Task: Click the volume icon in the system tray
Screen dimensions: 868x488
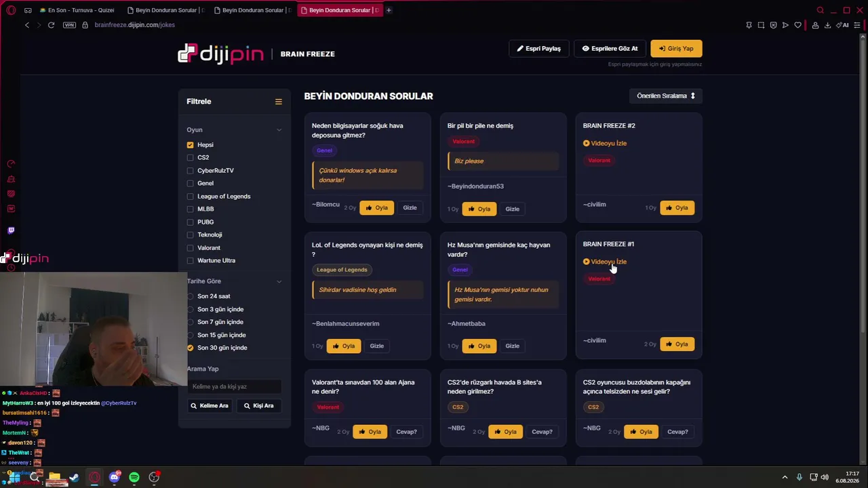Action: [825, 477]
